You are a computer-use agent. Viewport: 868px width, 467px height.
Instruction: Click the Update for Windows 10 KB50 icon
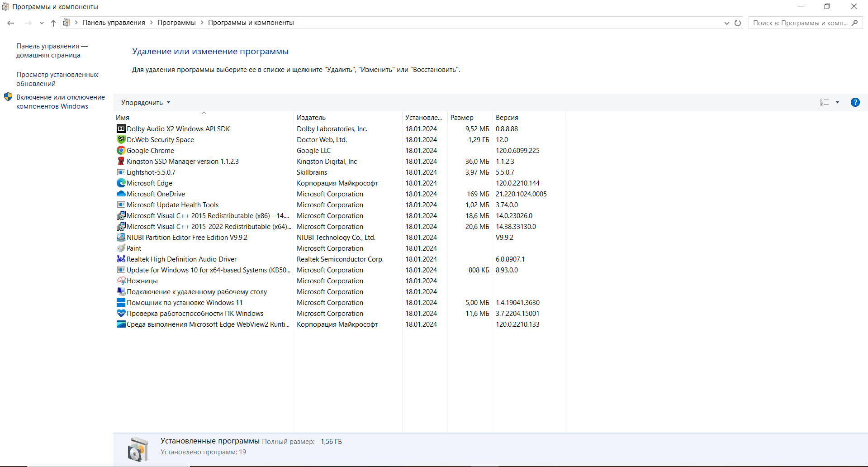click(121, 270)
